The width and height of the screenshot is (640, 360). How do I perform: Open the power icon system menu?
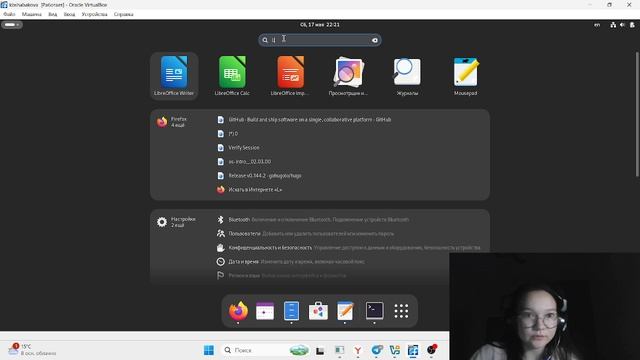[632, 25]
